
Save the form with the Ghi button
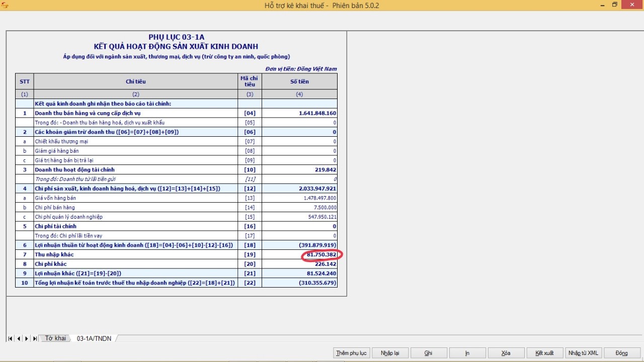(x=429, y=353)
